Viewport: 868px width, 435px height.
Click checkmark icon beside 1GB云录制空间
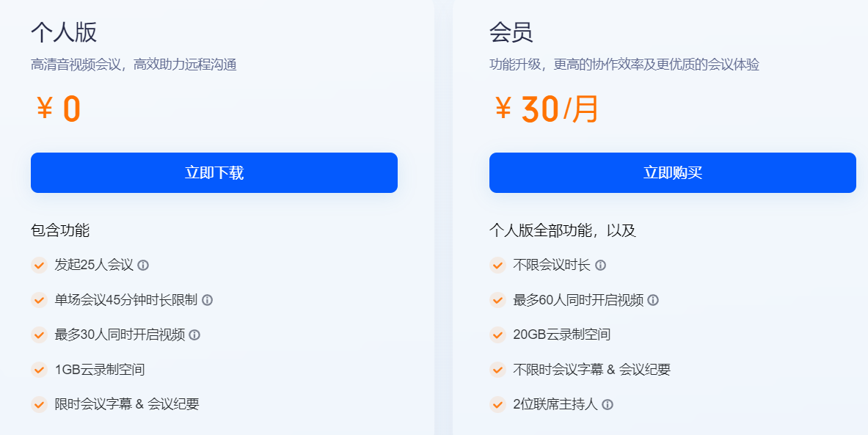point(40,370)
